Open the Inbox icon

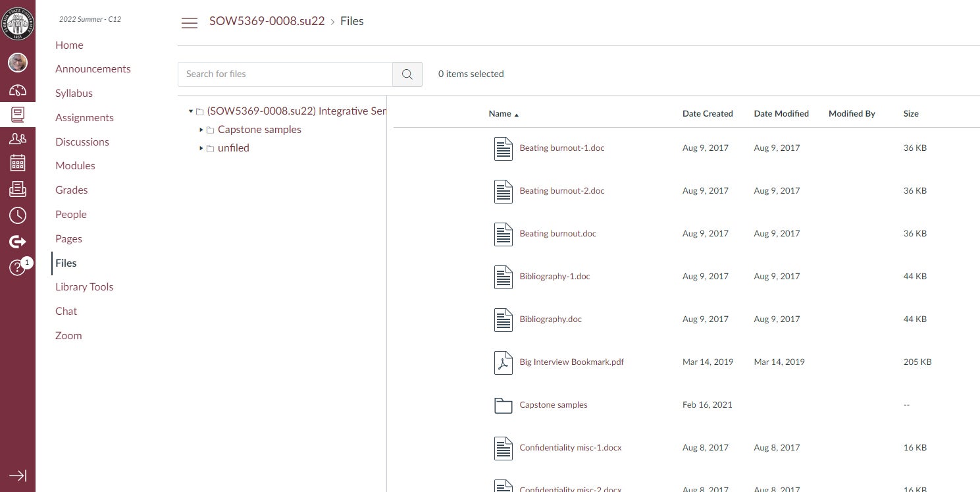[18, 189]
